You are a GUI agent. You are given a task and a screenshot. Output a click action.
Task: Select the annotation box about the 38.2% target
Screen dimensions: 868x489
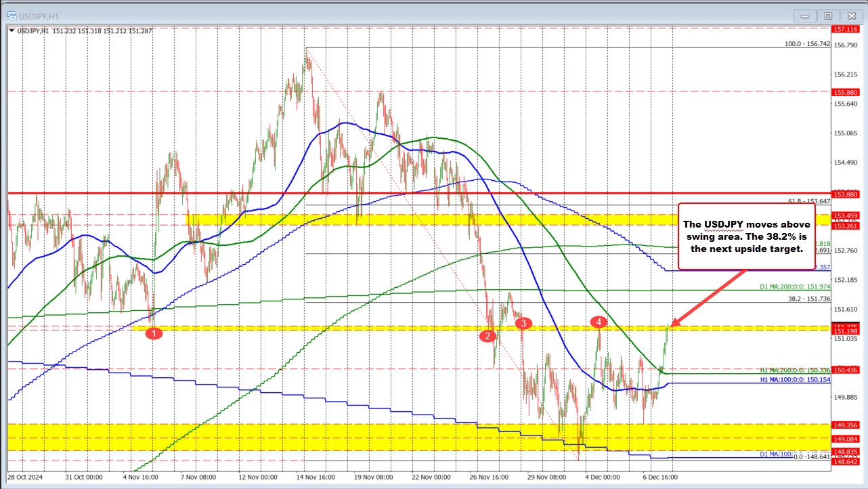(747, 236)
